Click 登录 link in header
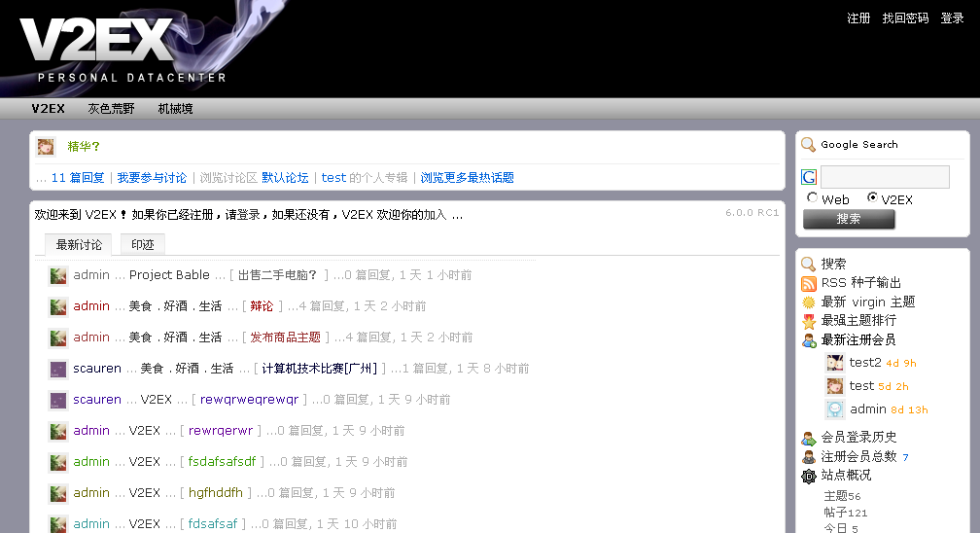 coord(952,18)
